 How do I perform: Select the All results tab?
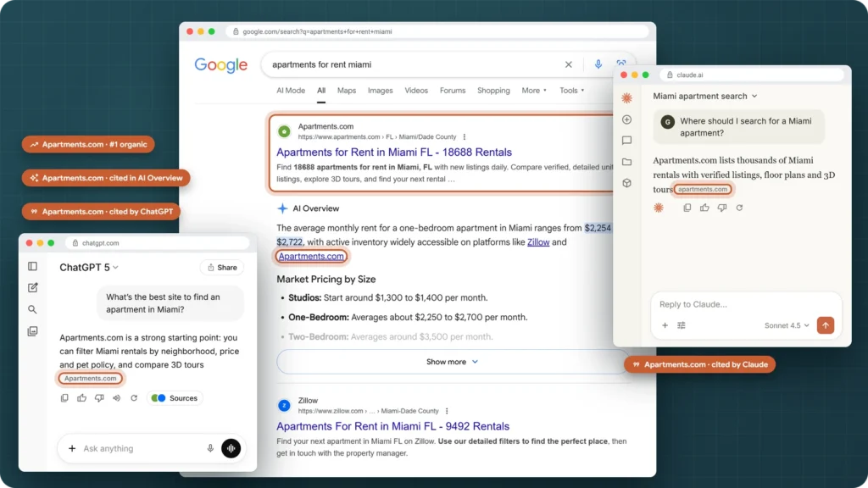(321, 90)
